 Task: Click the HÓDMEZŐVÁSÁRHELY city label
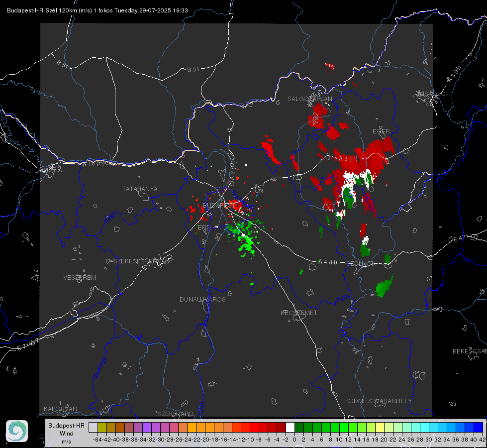tap(378, 401)
